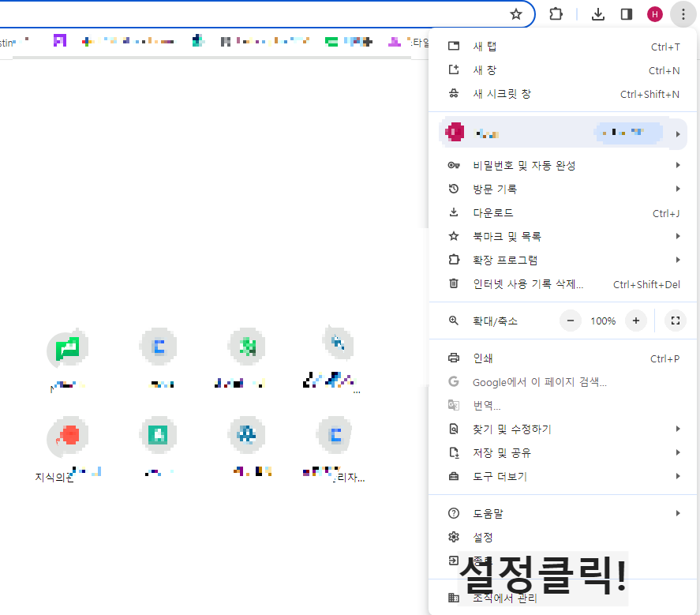Expand 확장 프로그램 submenu
The height and width of the screenshot is (615, 700).
[563, 260]
